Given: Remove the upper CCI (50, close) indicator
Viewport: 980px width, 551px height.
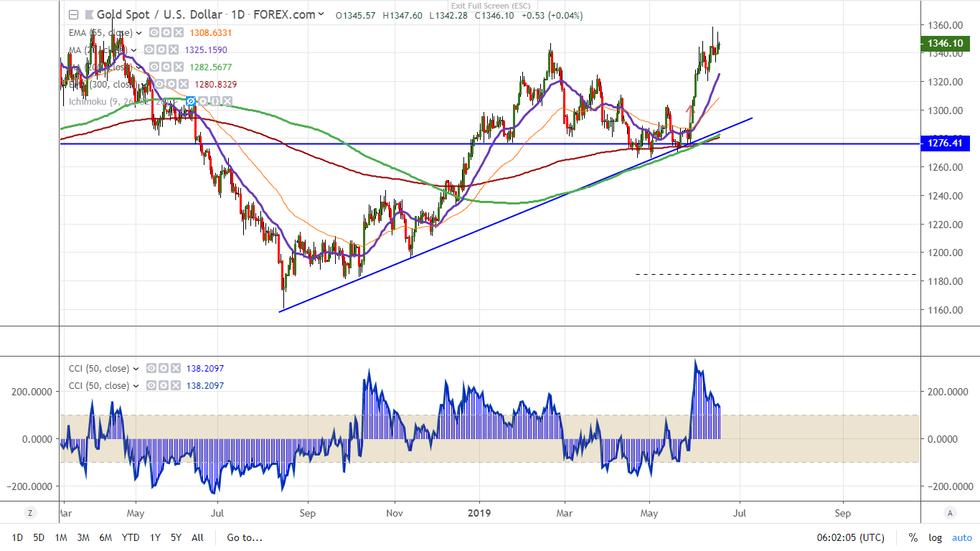Looking at the screenshot, I should [174, 369].
